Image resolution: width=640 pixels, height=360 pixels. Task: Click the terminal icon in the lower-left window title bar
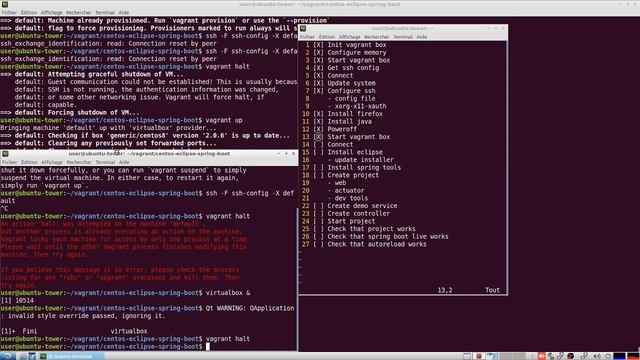(x=5, y=153)
